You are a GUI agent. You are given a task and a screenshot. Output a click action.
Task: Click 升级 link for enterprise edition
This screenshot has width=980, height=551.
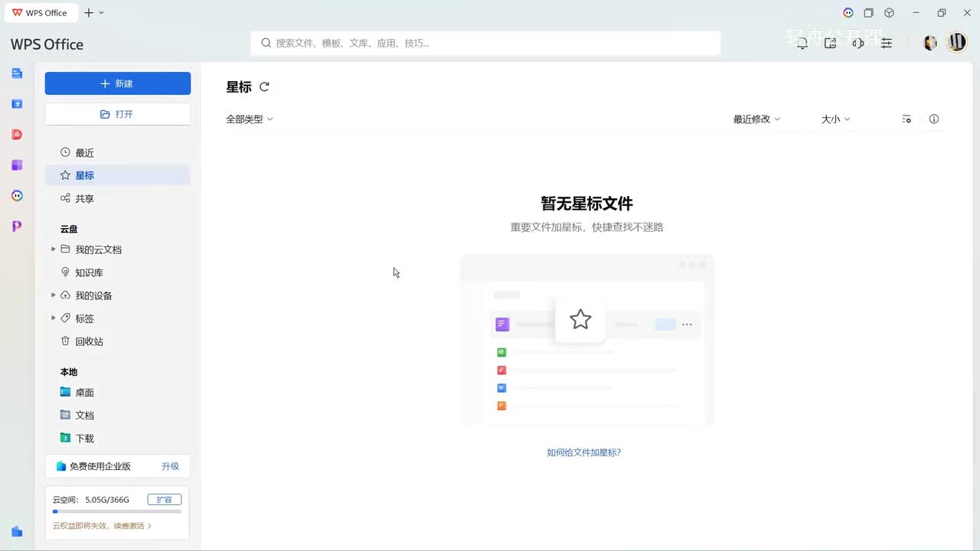(170, 466)
